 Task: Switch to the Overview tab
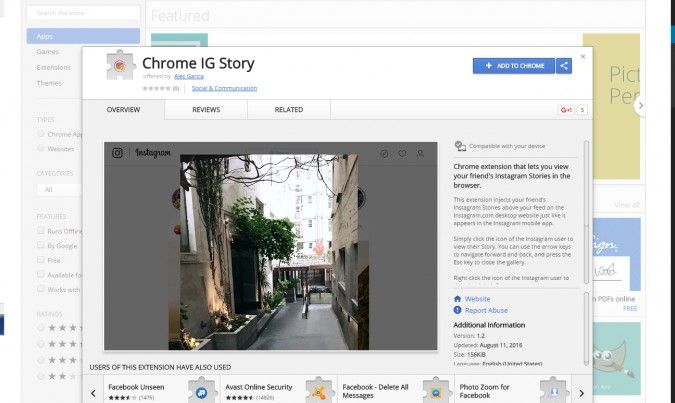click(123, 110)
